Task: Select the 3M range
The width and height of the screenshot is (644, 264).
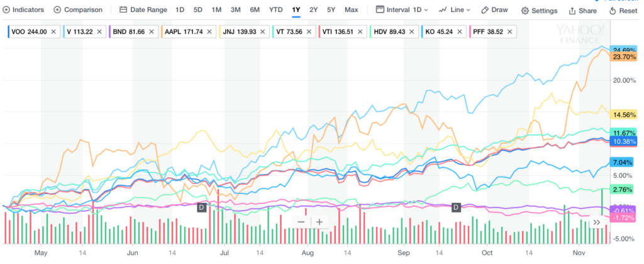Action: pyautogui.click(x=235, y=9)
